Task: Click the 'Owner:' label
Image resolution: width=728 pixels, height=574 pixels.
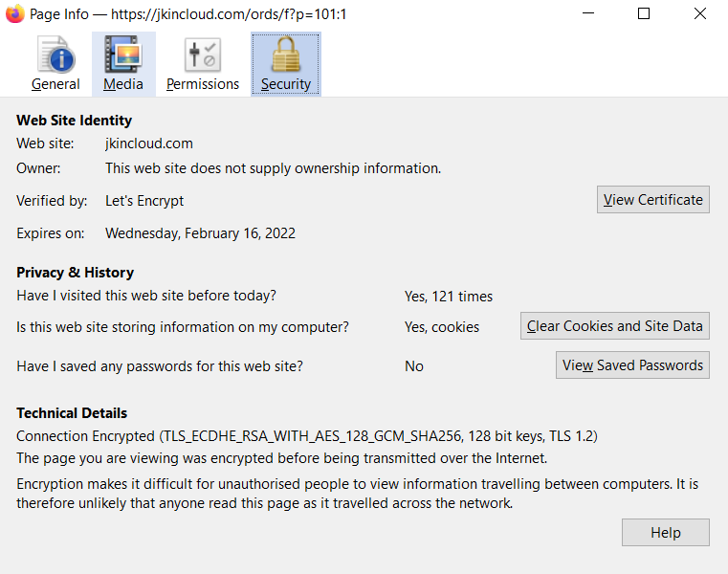Action: (x=38, y=168)
